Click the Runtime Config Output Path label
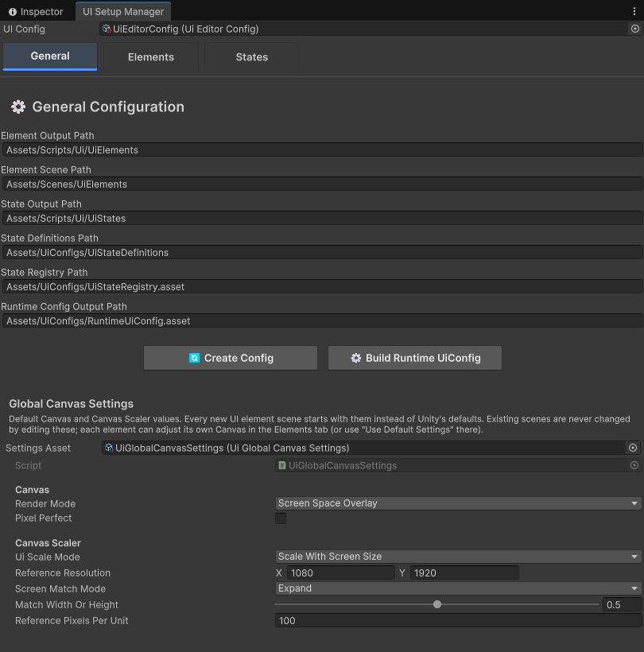 64,306
